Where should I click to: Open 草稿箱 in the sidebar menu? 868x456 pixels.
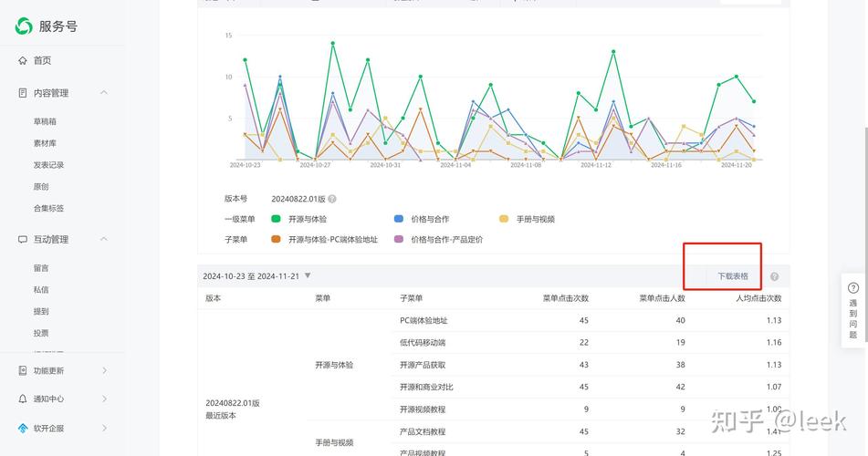pos(45,121)
